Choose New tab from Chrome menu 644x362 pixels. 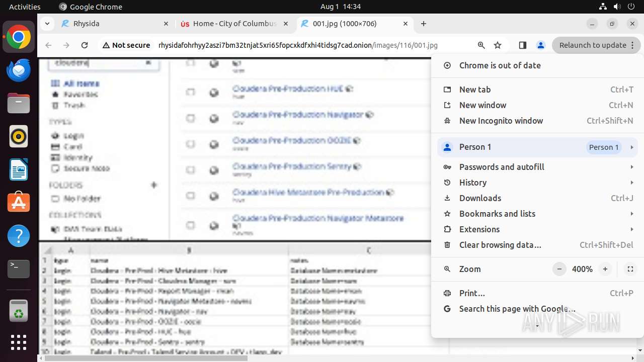tap(537, 89)
